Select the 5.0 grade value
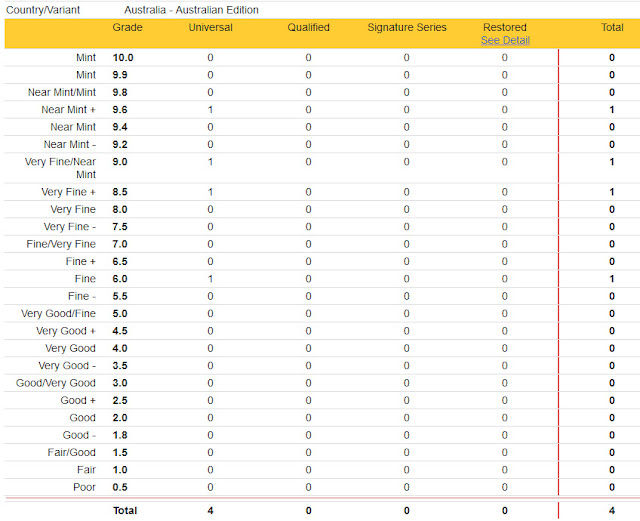Viewport: 640px width, 521px height. 120,314
